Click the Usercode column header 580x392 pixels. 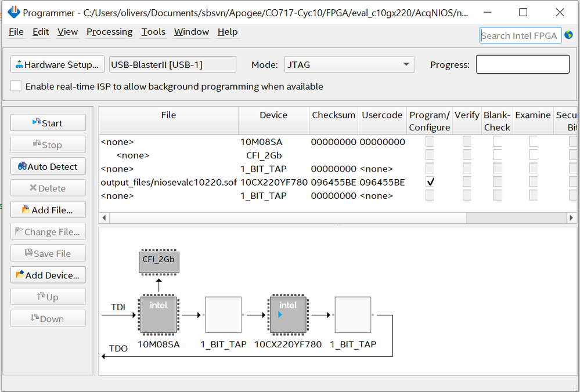(x=382, y=121)
